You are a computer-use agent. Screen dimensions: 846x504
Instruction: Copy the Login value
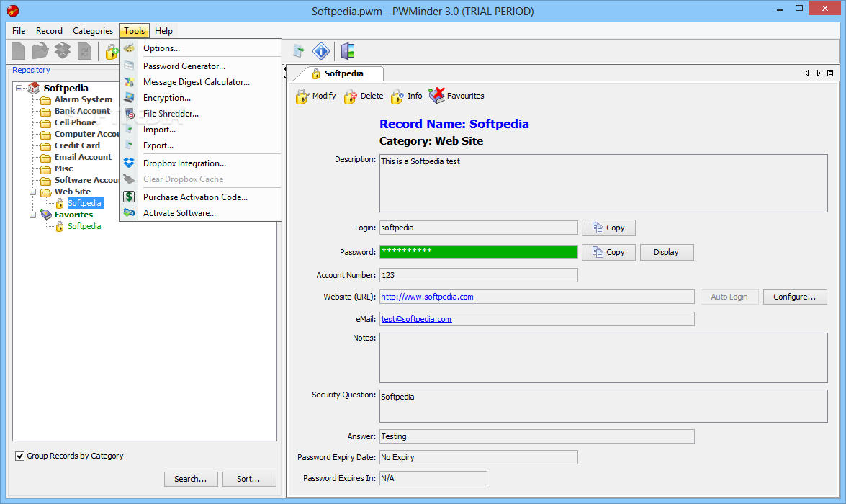tap(608, 228)
